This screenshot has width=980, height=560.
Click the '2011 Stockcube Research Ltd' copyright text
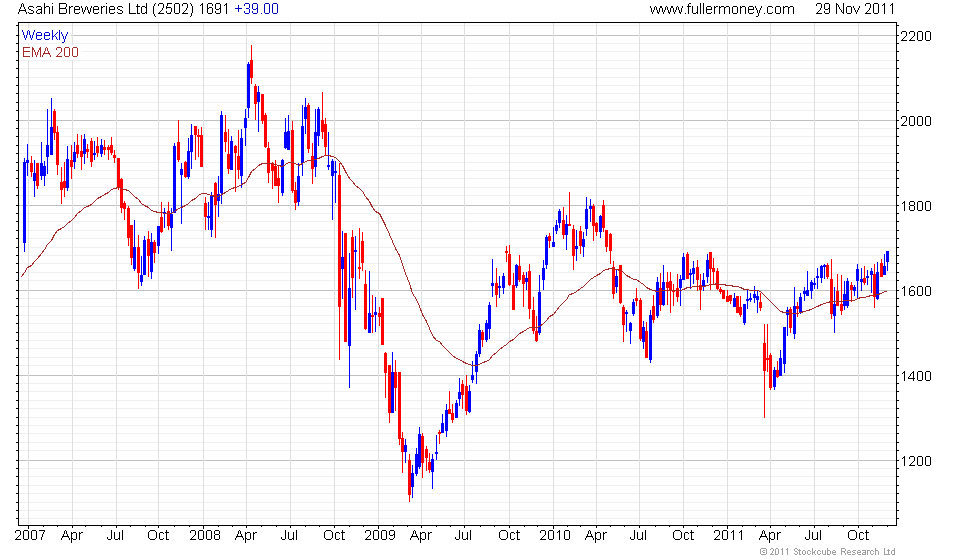pyautogui.click(x=828, y=552)
